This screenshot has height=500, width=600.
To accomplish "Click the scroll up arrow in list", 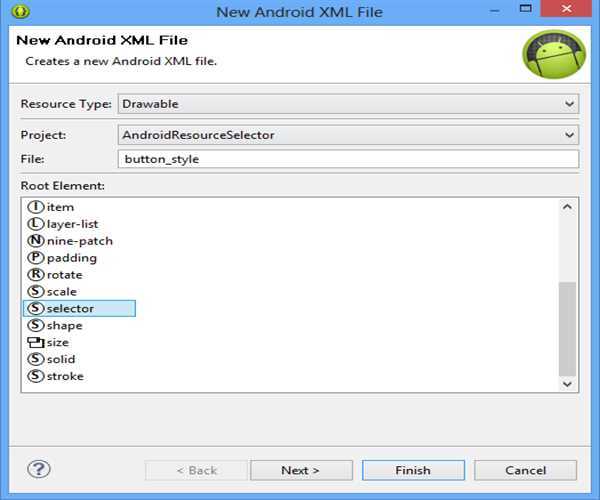I will click(567, 207).
